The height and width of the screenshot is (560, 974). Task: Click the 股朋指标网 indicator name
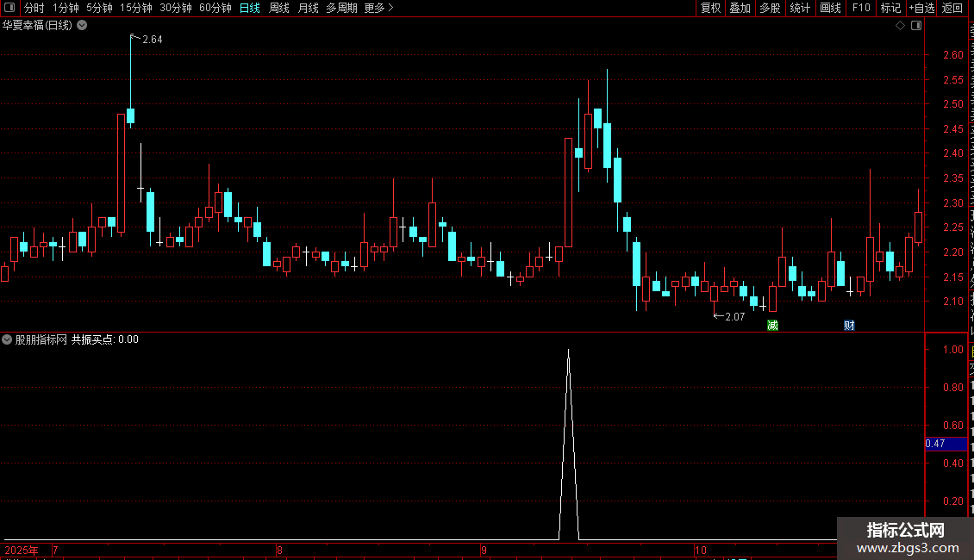point(41,339)
